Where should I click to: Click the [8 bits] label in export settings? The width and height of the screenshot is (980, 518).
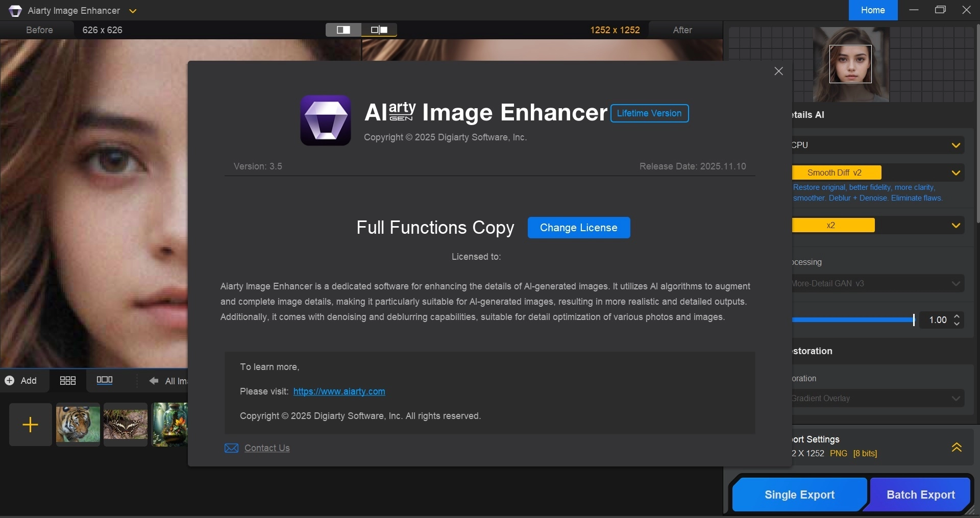coord(865,453)
